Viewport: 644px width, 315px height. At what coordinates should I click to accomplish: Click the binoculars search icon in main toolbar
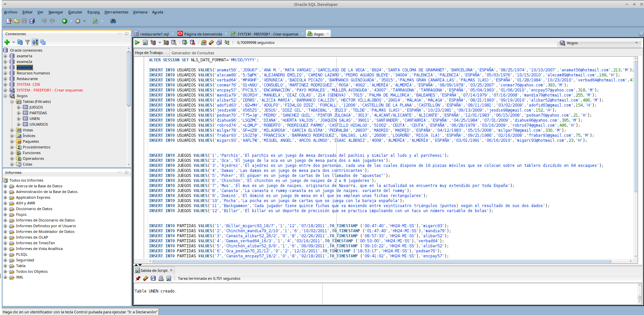click(113, 21)
